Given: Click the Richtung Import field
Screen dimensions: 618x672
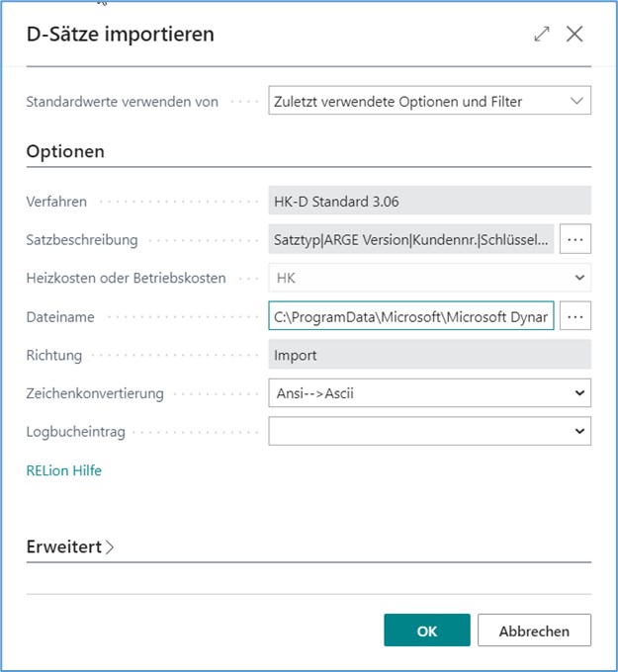Looking at the screenshot, I should point(429,355).
